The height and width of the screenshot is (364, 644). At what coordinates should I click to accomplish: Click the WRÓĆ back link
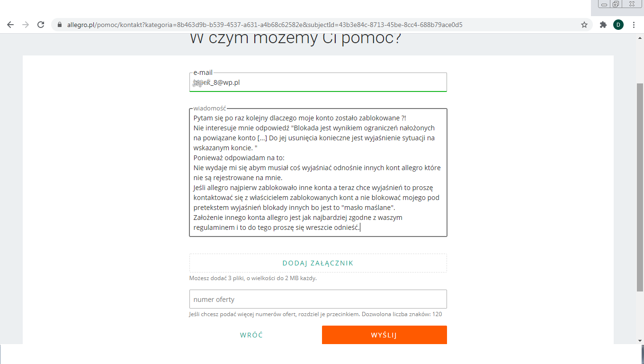pyautogui.click(x=251, y=335)
